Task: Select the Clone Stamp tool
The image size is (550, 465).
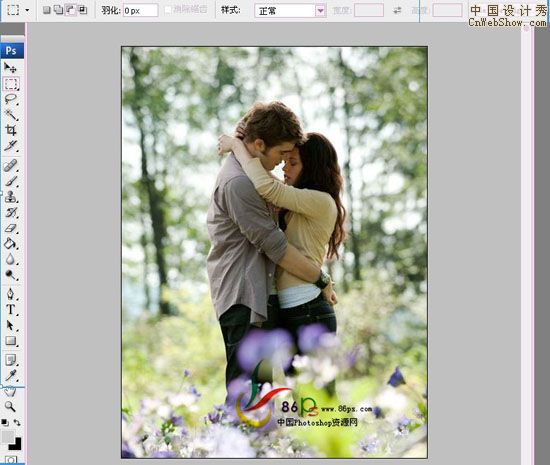Action: coord(11,197)
